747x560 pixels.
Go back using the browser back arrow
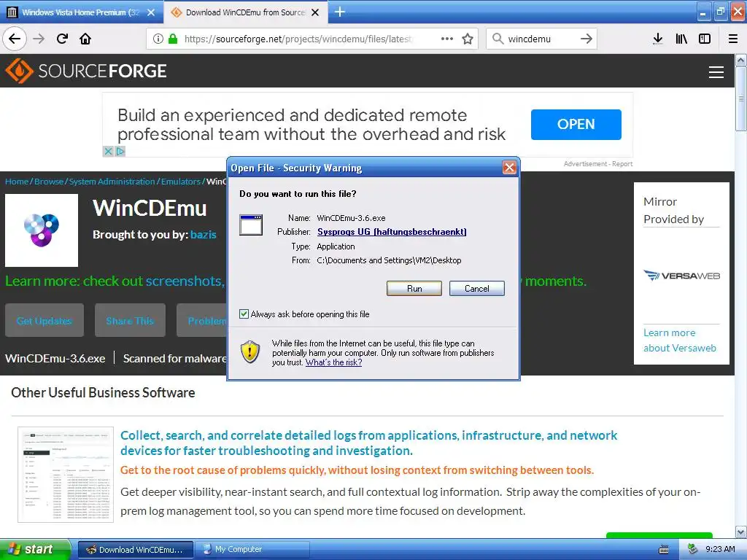[x=15, y=39]
